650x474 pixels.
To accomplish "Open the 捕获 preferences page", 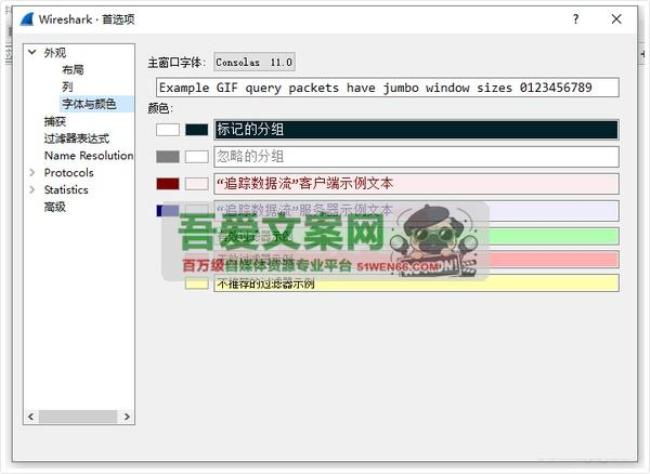I will coord(55,122).
